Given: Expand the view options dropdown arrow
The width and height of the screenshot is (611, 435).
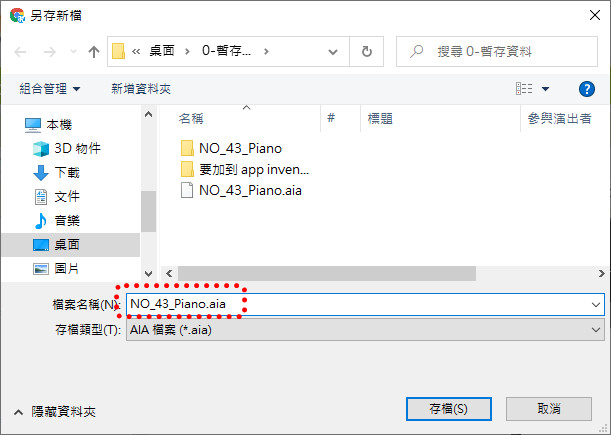Looking at the screenshot, I should coord(546,89).
